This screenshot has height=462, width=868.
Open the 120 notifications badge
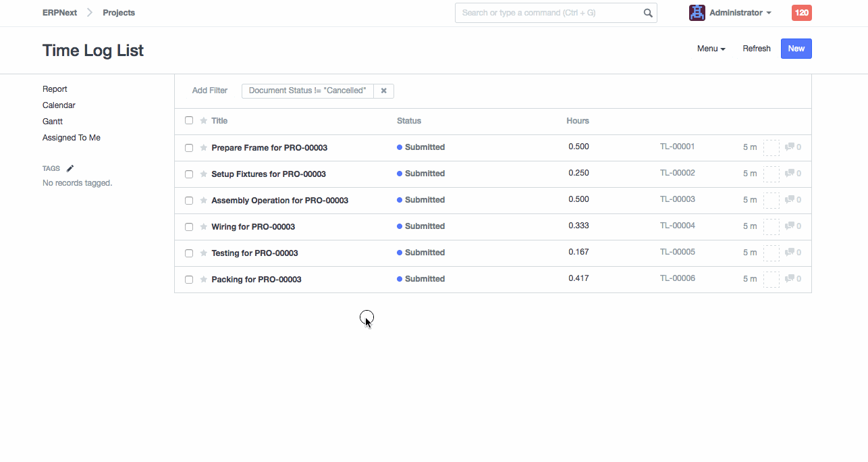coord(801,13)
